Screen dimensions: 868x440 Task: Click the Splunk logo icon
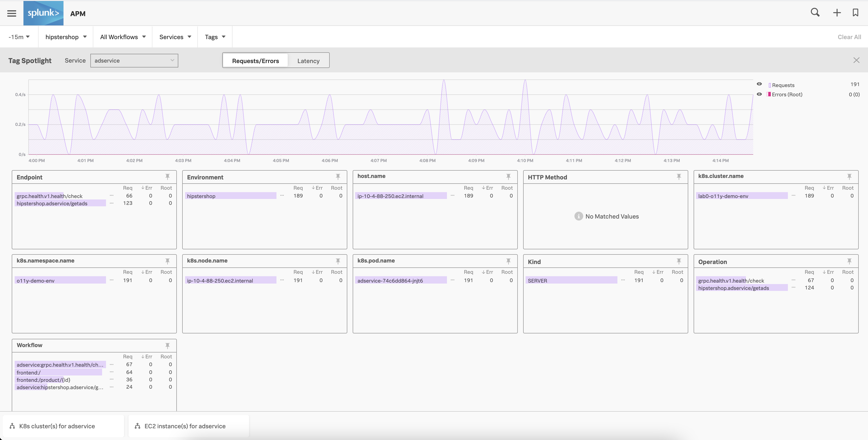coord(43,13)
